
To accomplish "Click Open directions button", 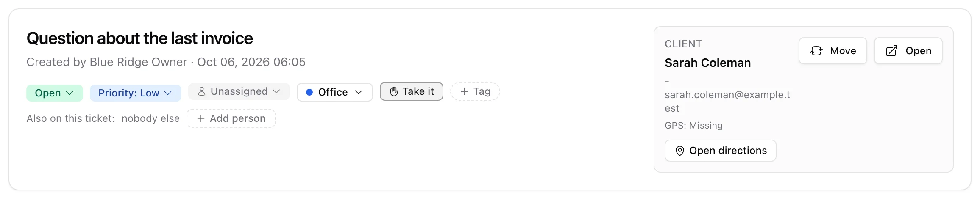I will click(x=721, y=151).
